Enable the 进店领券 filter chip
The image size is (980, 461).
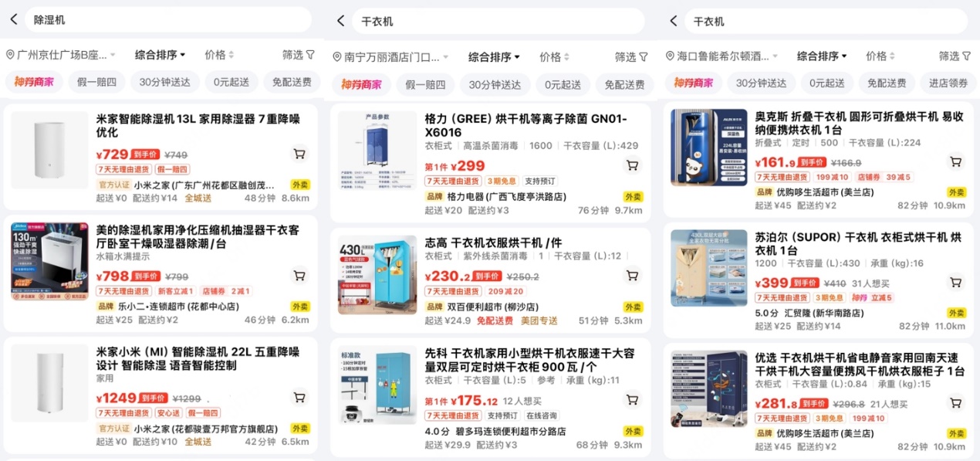948,83
